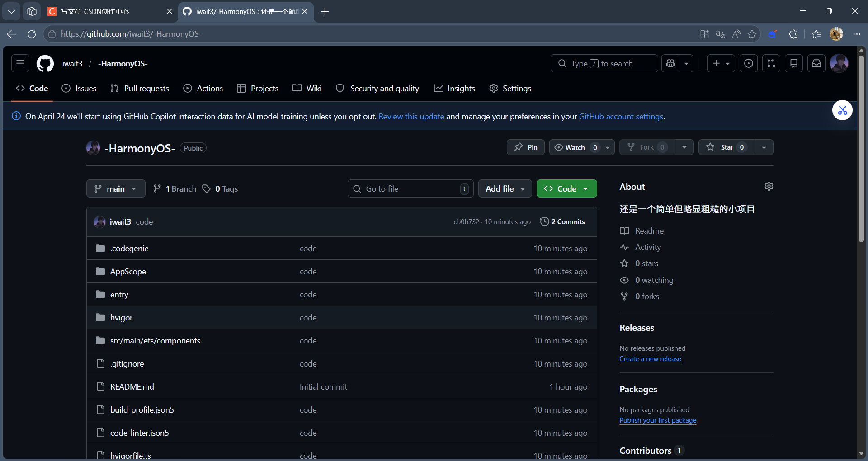View the 2 Commits history
Screen dimensions: 868x461
coord(562,221)
